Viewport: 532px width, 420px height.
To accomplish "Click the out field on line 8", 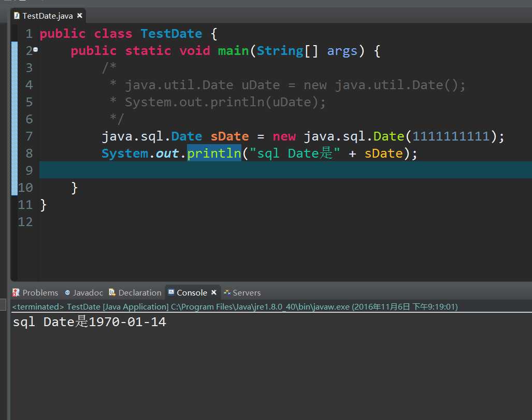I will pyautogui.click(x=167, y=153).
